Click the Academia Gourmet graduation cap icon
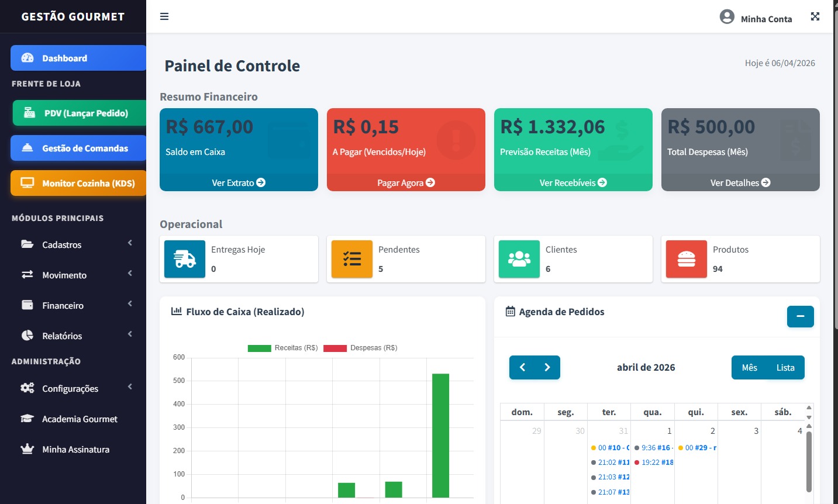This screenshot has width=838, height=504. coord(27,419)
